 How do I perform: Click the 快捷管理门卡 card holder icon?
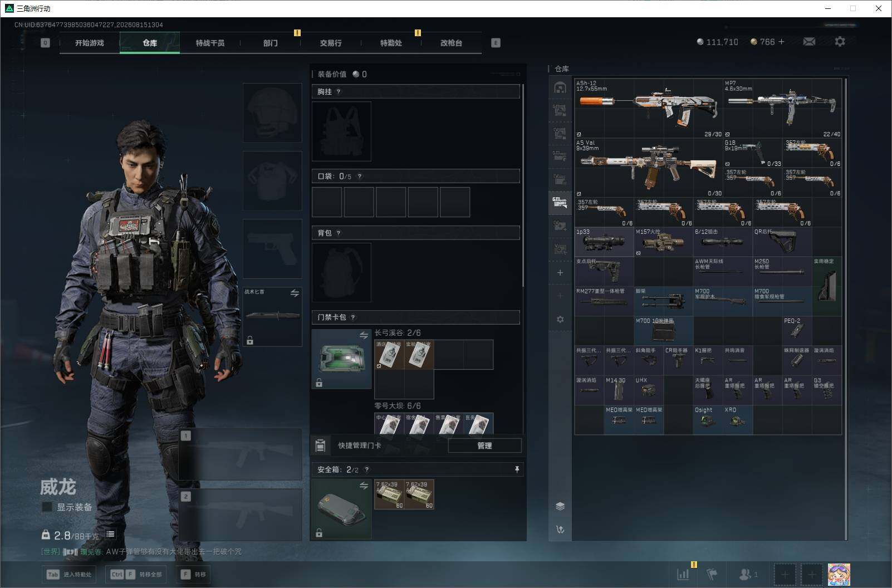click(x=320, y=445)
